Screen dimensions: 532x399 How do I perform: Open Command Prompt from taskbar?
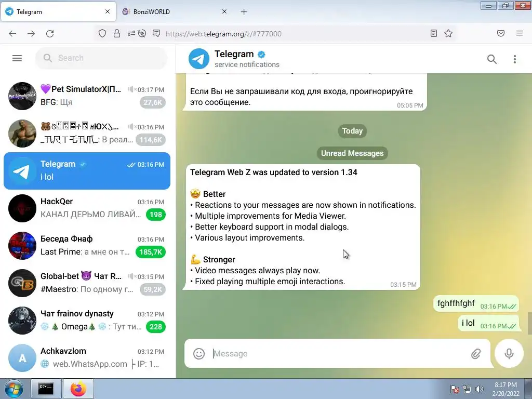pos(46,389)
